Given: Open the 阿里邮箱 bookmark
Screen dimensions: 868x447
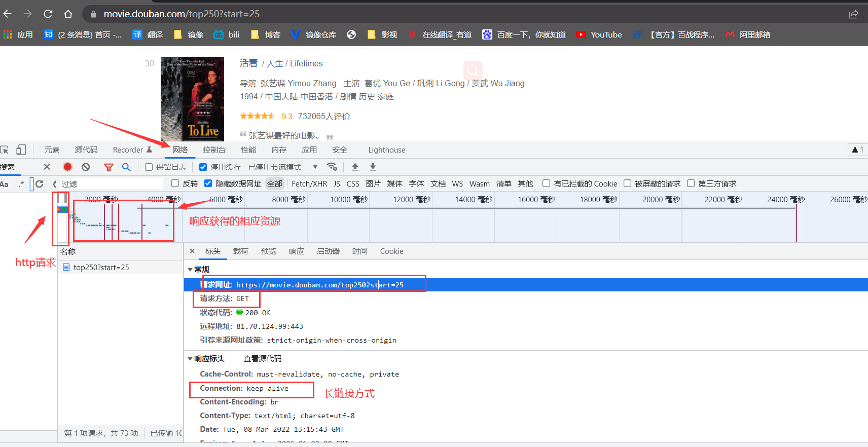Looking at the screenshot, I should [x=748, y=34].
